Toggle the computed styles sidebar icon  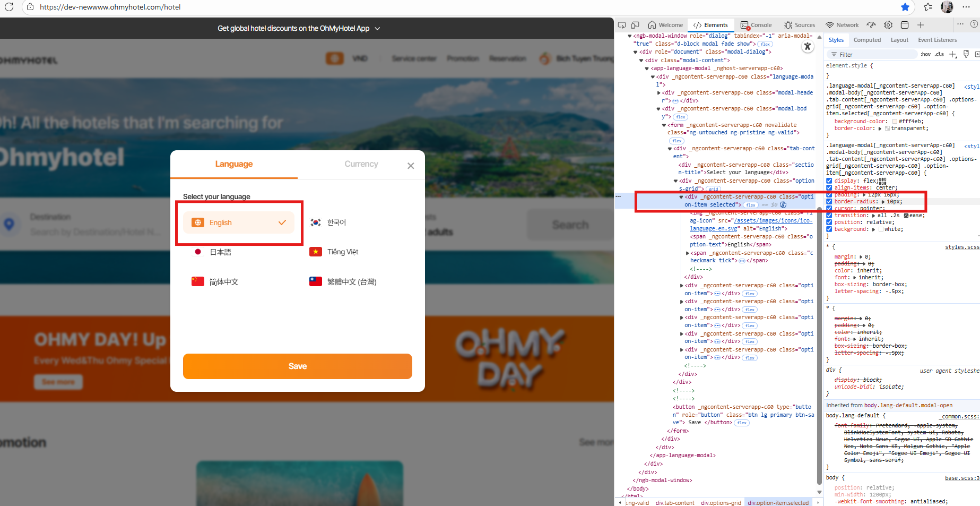[x=977, y=54]
